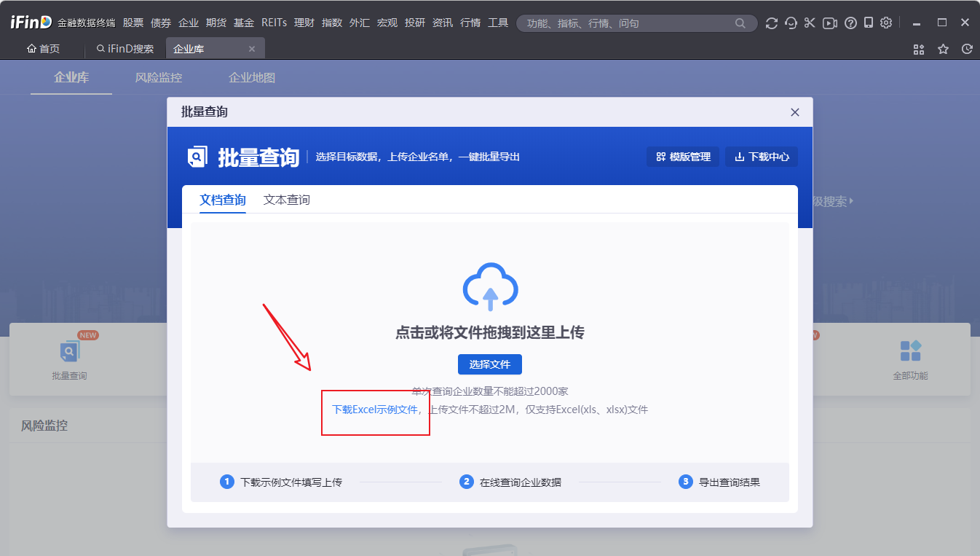Click the top search input field
The width and height of the screenshot is (980, 556).
626,23
